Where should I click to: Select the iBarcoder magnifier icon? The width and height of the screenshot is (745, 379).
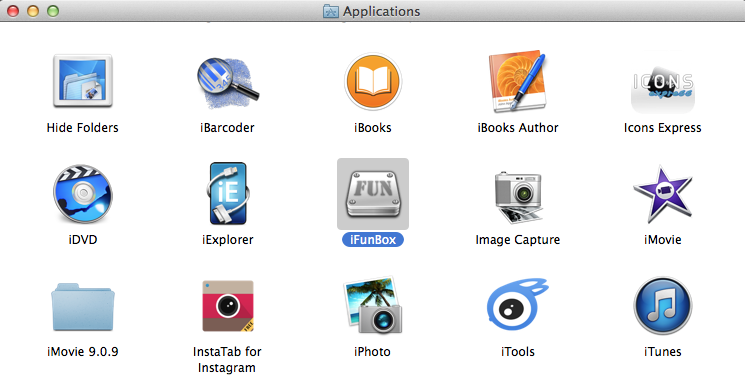[228, 83]
